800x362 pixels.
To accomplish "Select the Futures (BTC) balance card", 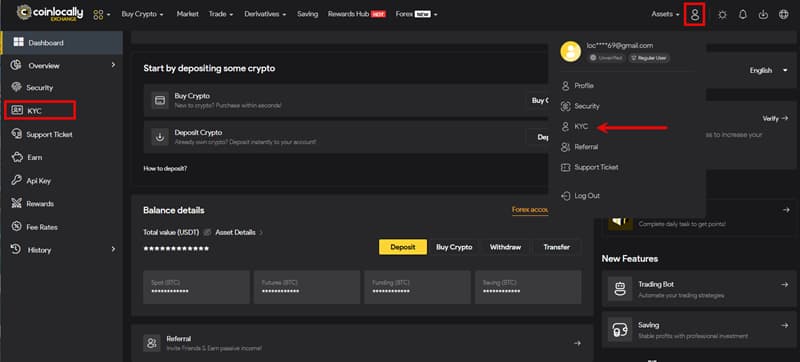I will (x=307, y=287).
